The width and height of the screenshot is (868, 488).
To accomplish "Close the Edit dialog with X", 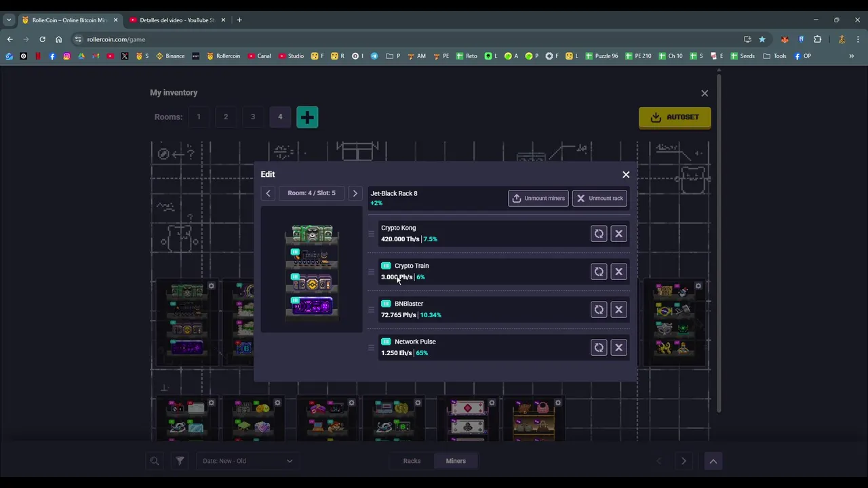I will point(626,175).
